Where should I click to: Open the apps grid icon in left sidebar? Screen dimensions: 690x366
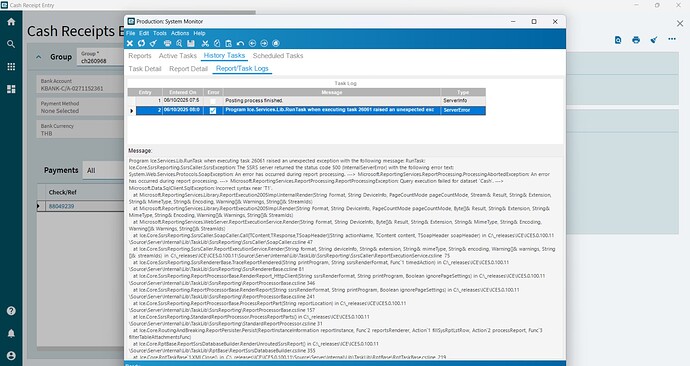click(11, 66)
